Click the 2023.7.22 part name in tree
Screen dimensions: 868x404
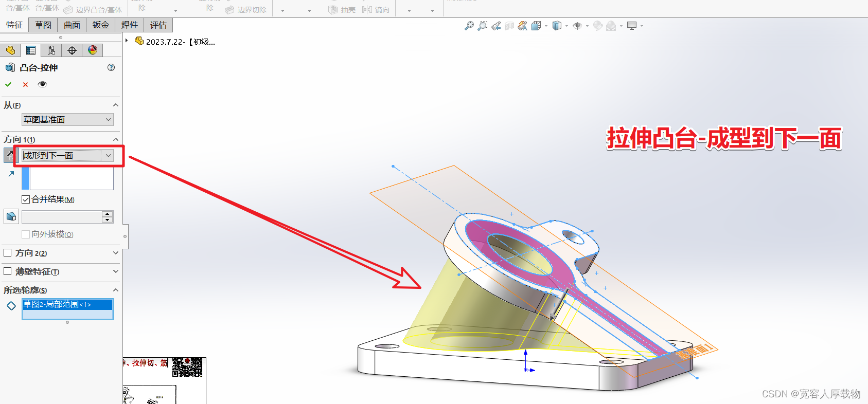(181, 42)
